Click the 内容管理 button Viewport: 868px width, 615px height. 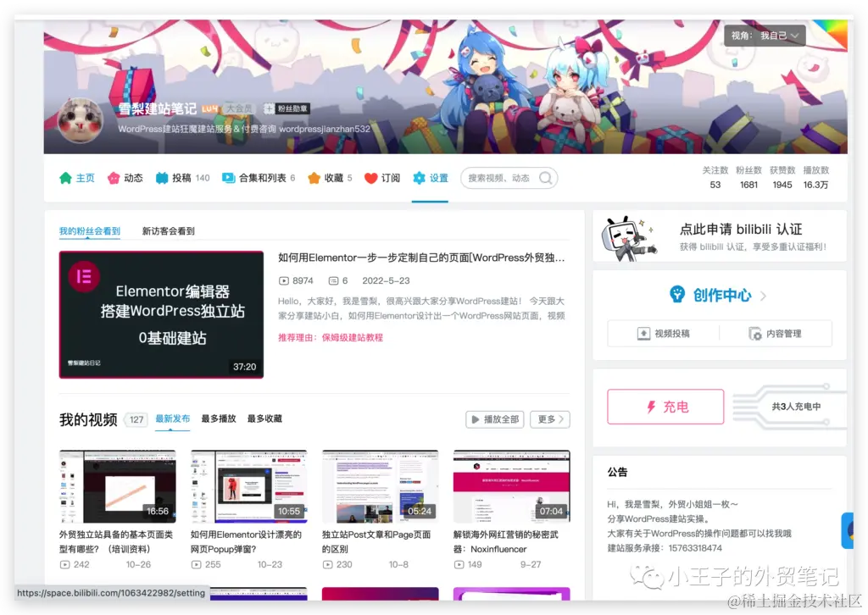pyautogui.click(x=775, y=334)
